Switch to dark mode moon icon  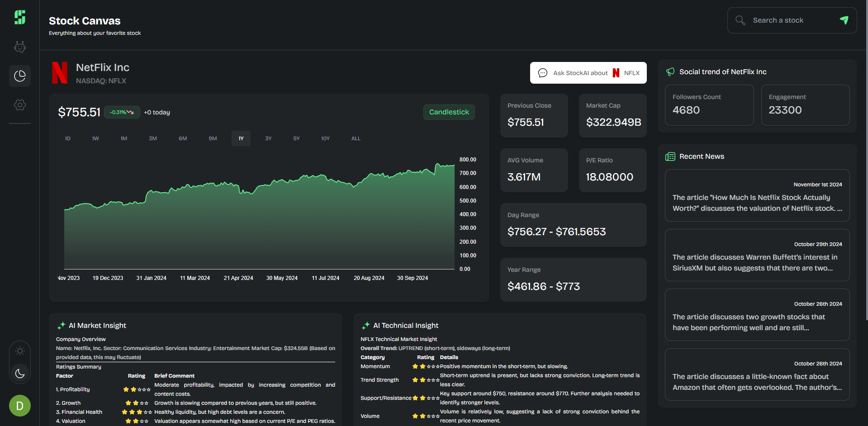20,373
